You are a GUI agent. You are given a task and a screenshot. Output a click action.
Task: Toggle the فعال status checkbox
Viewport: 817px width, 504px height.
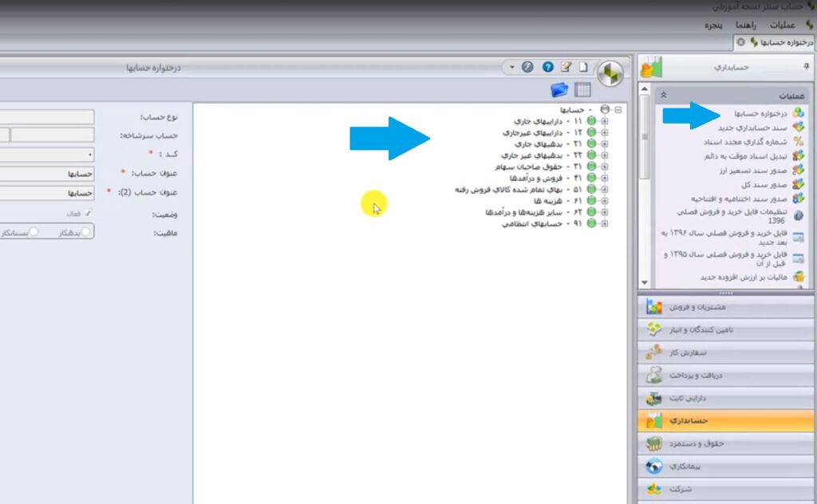[x=88, y=214]
